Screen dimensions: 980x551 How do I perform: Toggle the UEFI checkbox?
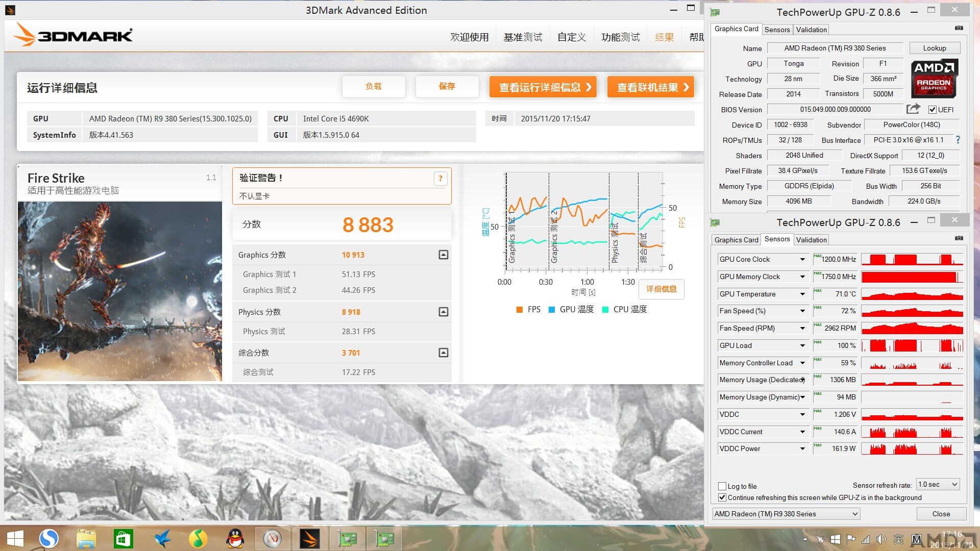(x=933, y=110)
